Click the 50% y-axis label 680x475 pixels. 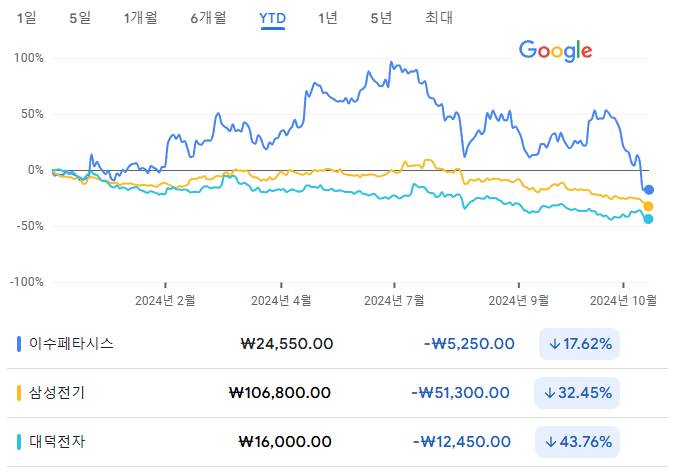click(x=32, y=114)
